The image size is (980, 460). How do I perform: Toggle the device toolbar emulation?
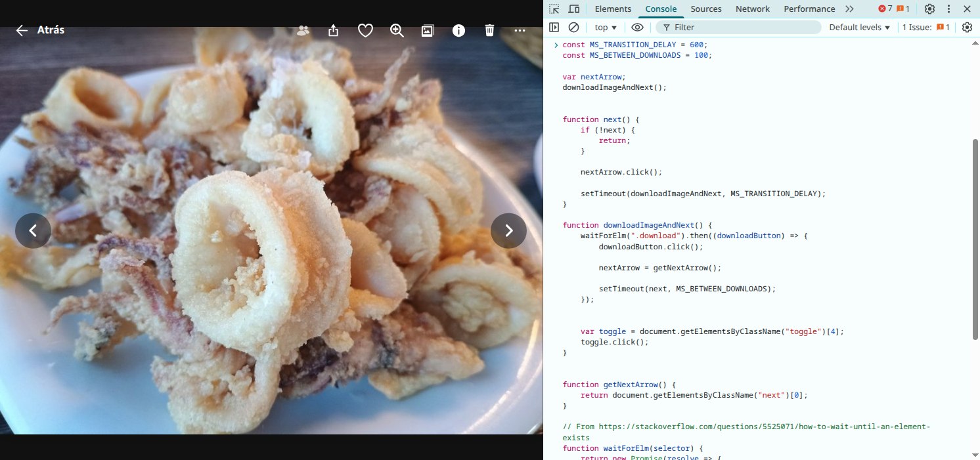(573, 9)
